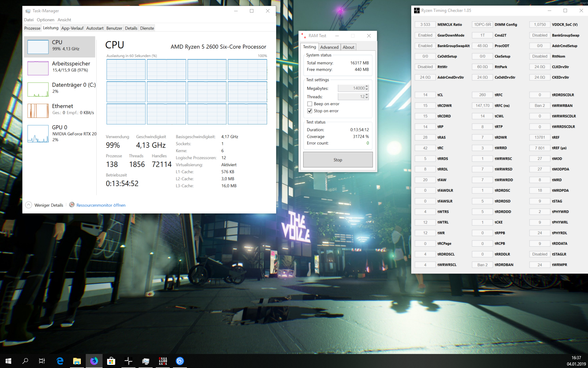588x368 pixels.
Task: Click Weniger Details label
Action: 49,205
